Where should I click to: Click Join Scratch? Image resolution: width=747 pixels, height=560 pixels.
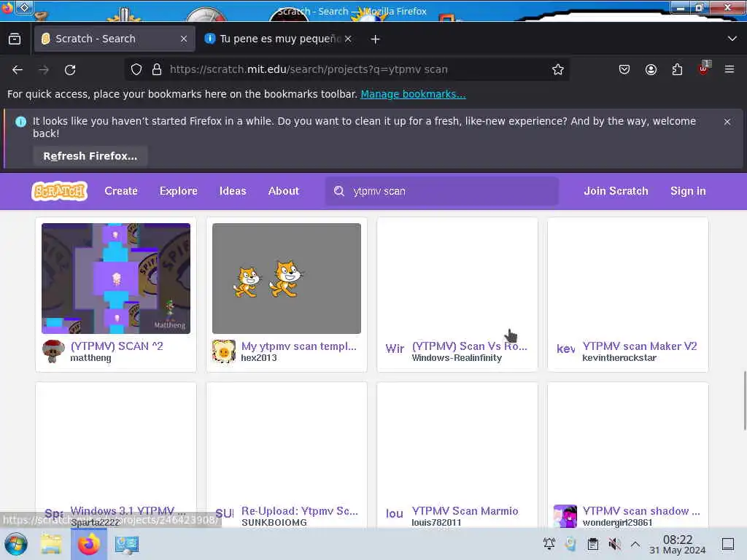click(x=616, y=191)
